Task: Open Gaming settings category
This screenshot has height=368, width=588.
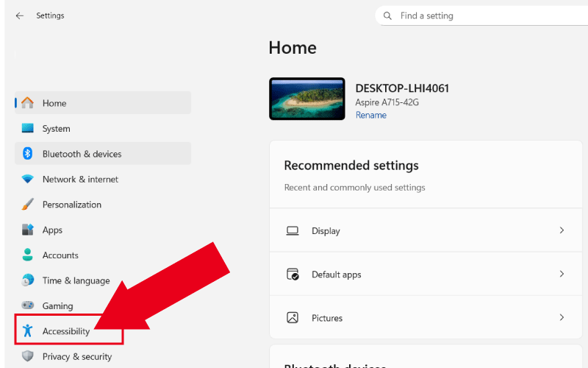Action: 57,305
